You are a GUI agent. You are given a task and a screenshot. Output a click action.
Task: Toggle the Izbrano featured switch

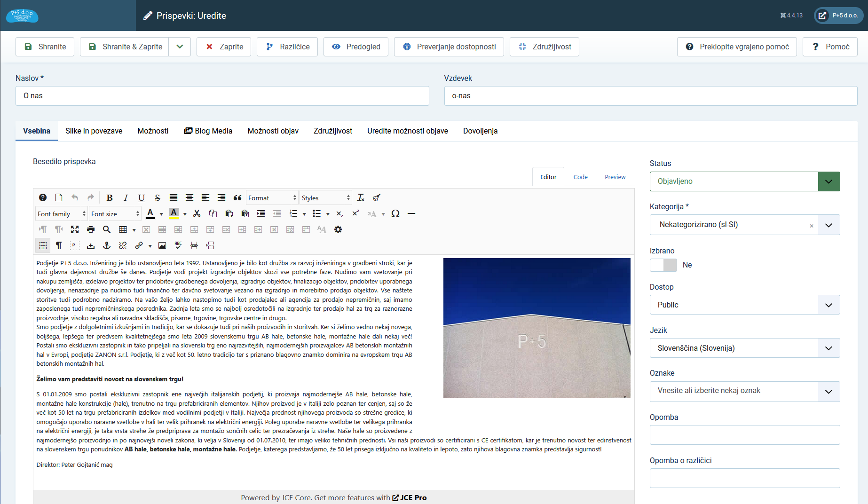pyautogui.click(x=663, y=265)
